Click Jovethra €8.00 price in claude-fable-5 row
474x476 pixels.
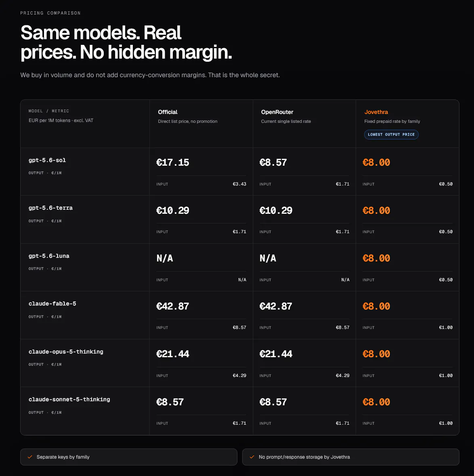click(x=376, y=306)
